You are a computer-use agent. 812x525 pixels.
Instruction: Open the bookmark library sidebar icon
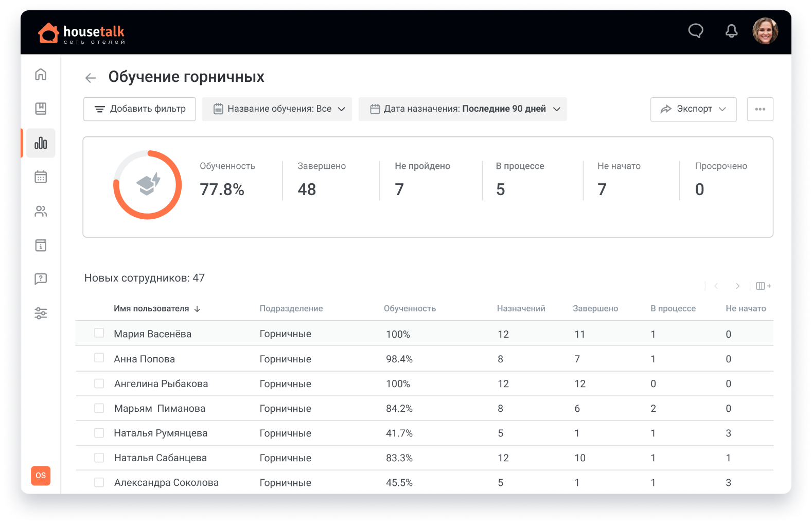coord(41,109)
